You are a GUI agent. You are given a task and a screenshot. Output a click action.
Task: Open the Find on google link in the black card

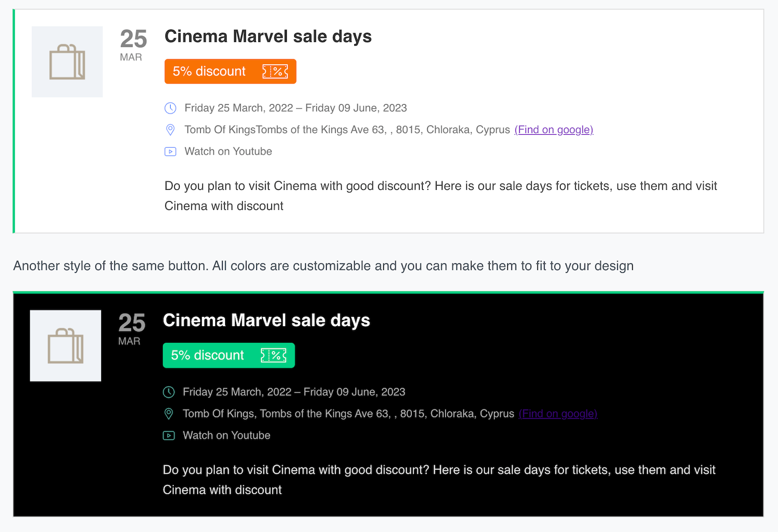coord(558,414)
